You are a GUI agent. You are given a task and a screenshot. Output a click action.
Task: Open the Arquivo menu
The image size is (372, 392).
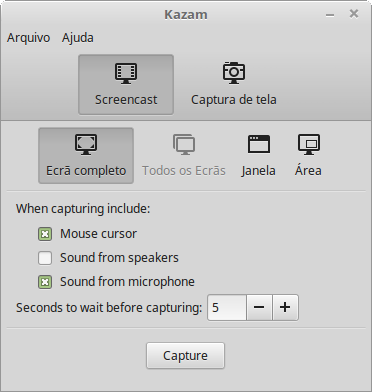pos(29,38)
